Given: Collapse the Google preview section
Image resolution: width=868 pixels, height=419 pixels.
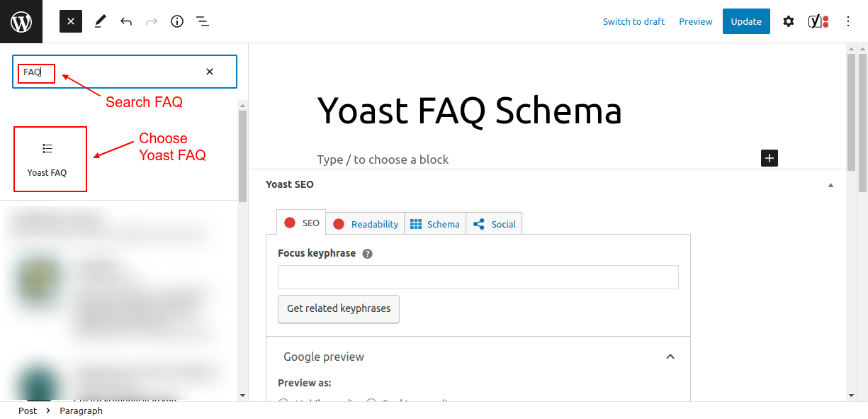Looking at the screenshot, I should pos(670,357).
